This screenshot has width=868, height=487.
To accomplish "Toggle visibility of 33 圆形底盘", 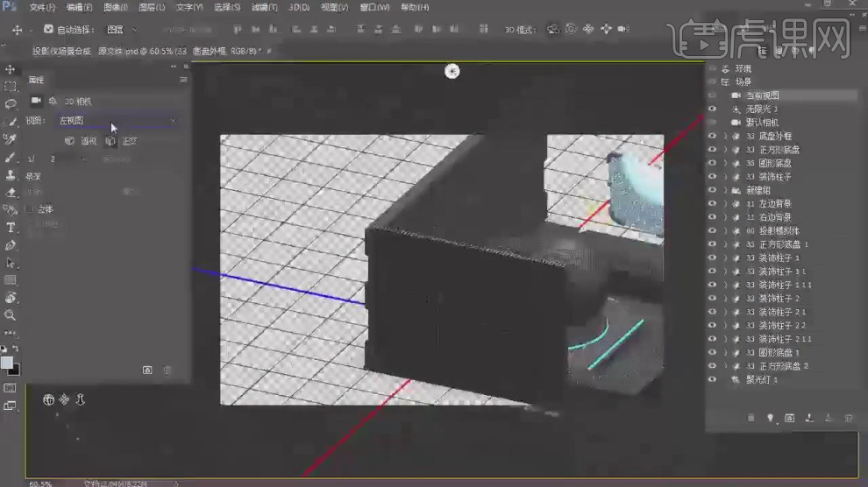I will [713, 163].
